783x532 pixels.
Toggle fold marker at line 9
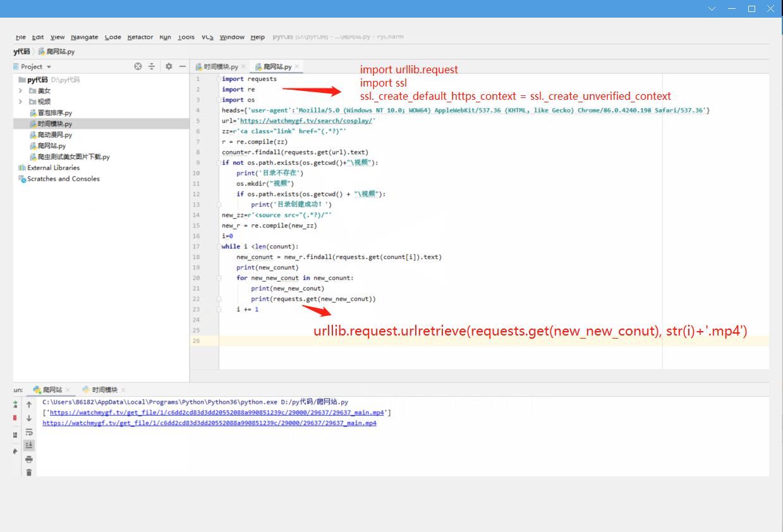coord(219,162)
